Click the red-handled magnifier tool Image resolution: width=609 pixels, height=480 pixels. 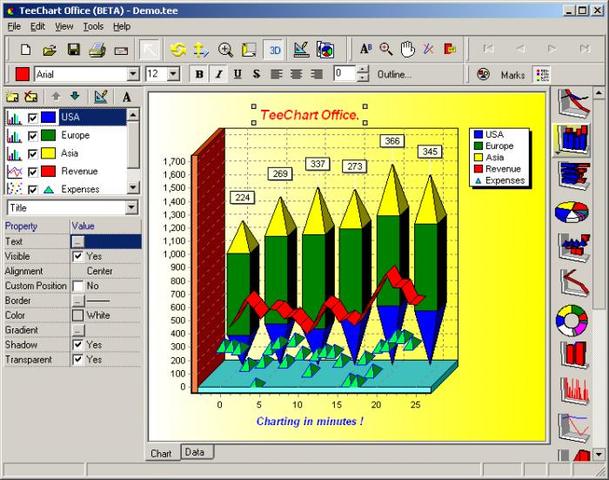(386, 49)
